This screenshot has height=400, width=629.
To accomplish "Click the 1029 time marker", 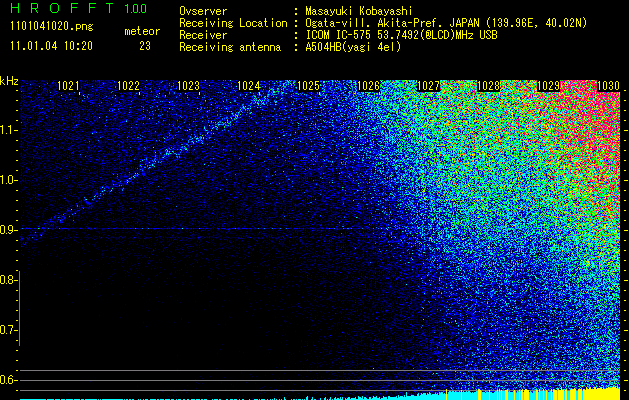I will 548,86.
